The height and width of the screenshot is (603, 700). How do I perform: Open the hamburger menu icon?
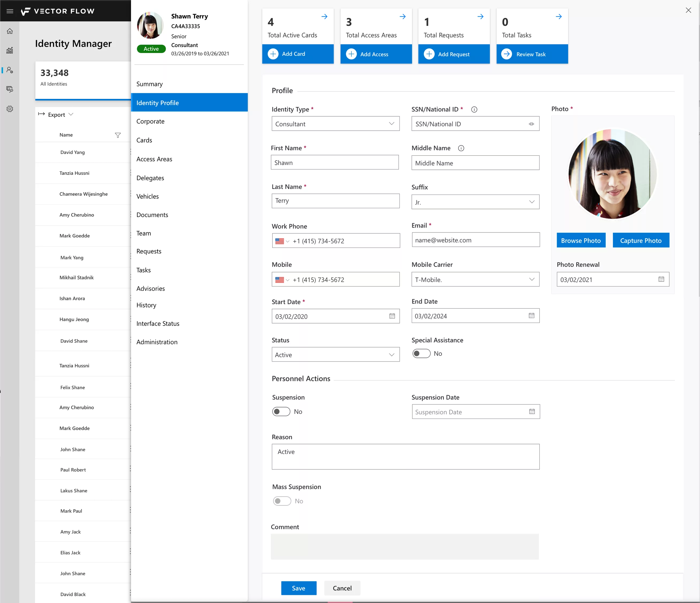10,11
